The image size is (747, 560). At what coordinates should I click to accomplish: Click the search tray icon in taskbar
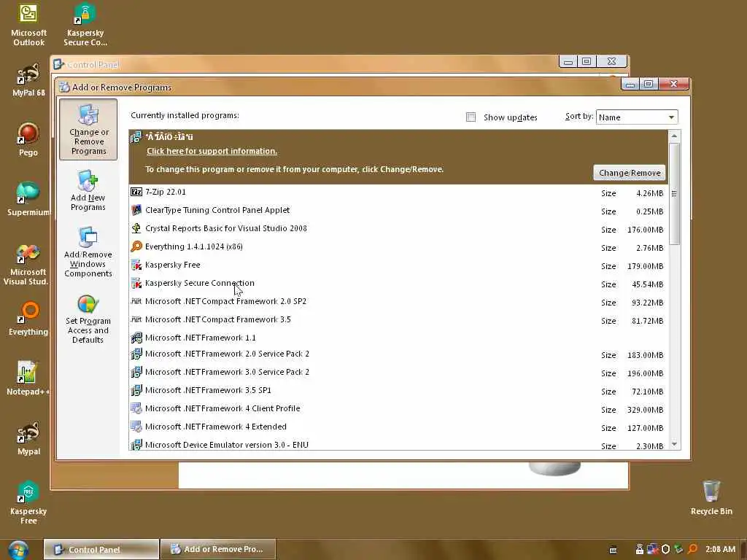click(692, 549)
